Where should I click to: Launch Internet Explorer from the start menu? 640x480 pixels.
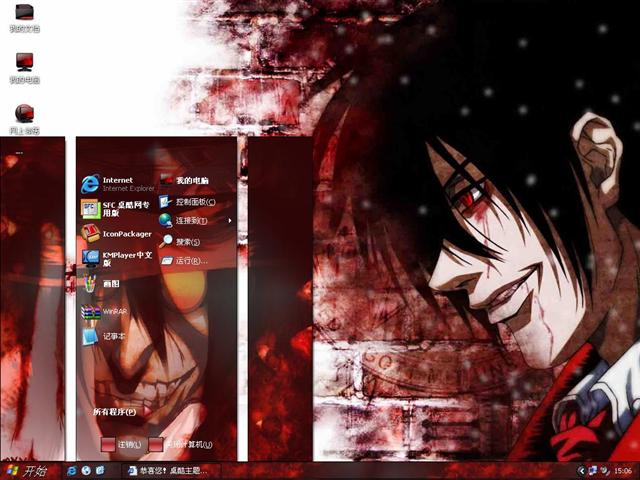(118, 184)
